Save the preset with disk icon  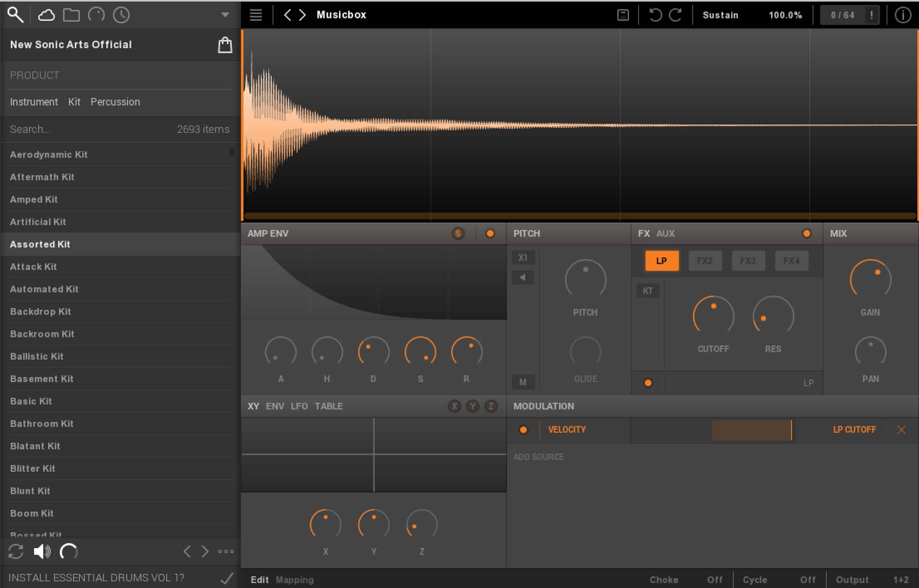point(623,15)
